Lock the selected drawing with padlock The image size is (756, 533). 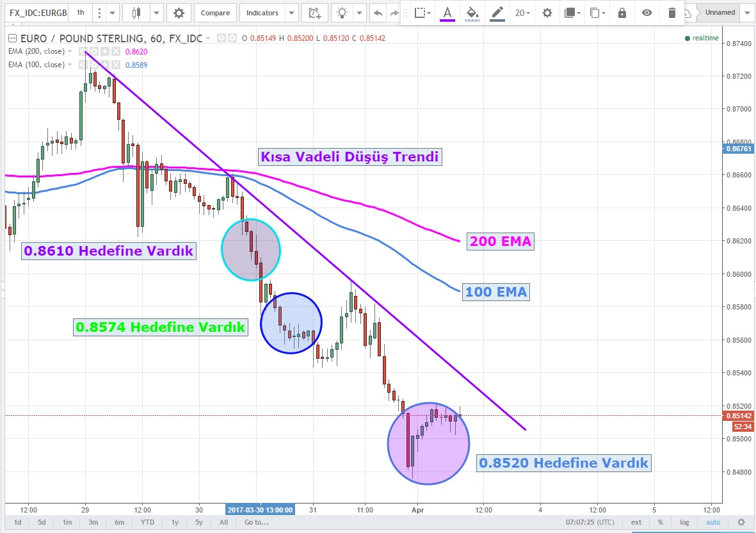622,13
